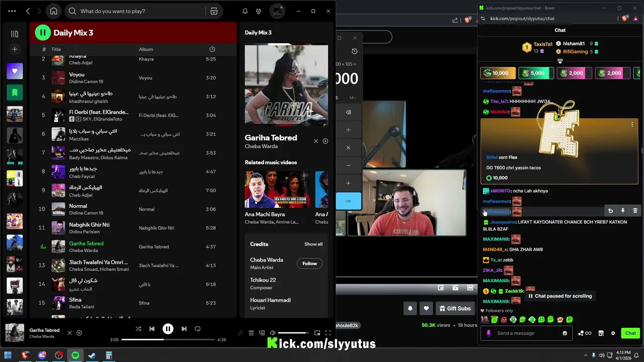Resume chat paused for scrolling
644x362 pixels.
[559, 296]
